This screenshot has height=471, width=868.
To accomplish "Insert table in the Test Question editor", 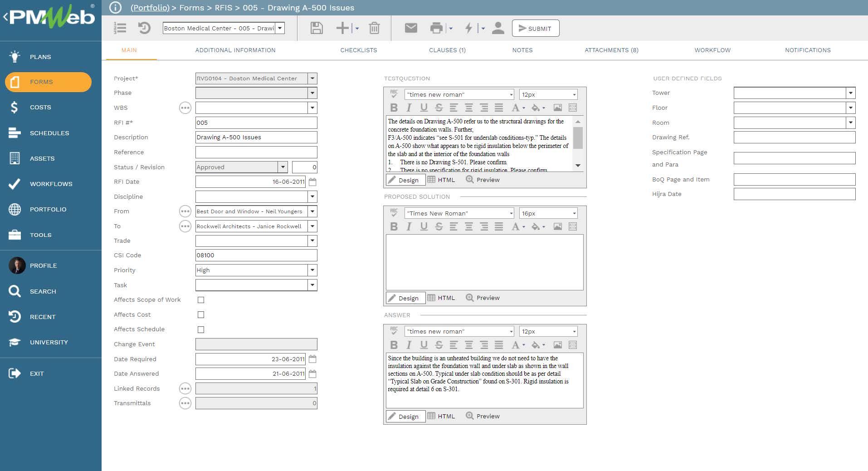I will click(x=573, y=108).
